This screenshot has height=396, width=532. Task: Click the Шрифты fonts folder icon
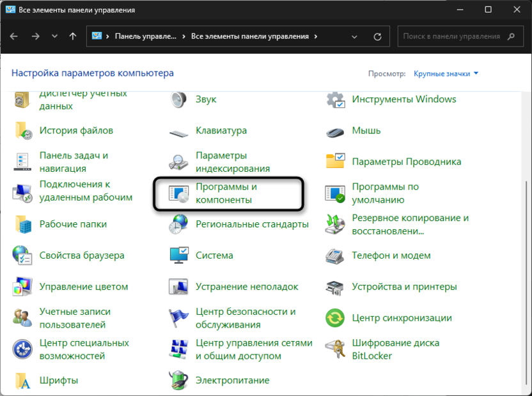coord(22,381)
